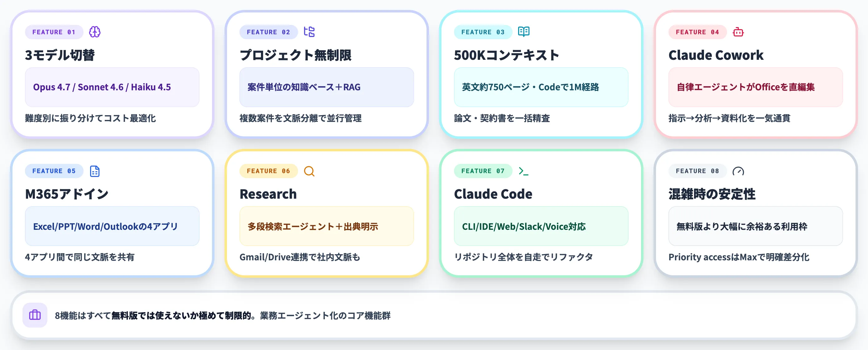This screenshot has height=350, width=868.
Task: Select the FEATURE 07 badge
Action: click(483, 171)
